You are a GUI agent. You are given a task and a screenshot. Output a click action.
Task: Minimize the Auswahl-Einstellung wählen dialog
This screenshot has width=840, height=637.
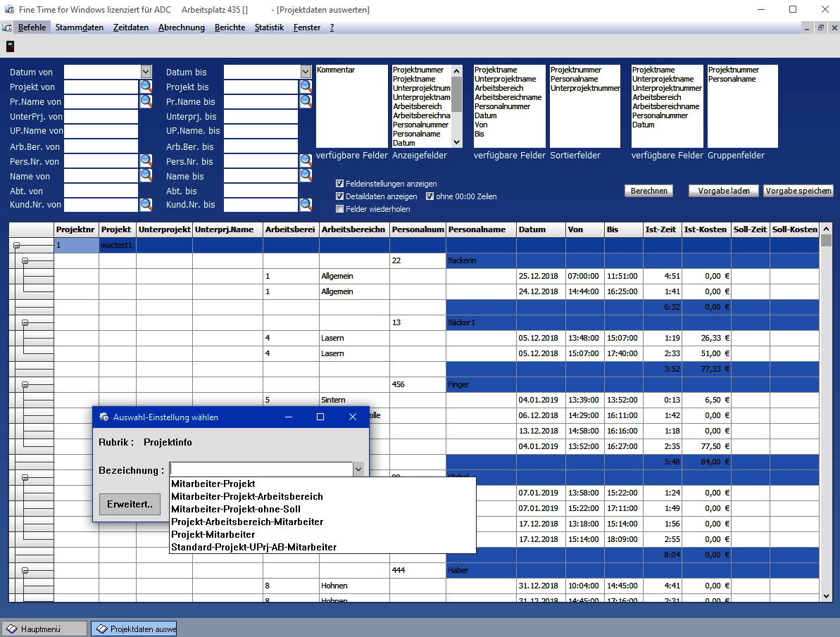[288, 417]
